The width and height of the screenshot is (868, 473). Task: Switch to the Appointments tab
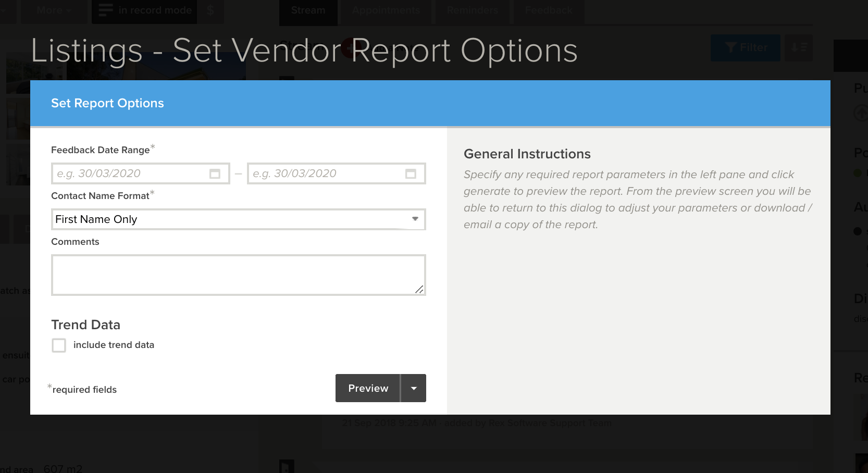(x=385, y=9)
